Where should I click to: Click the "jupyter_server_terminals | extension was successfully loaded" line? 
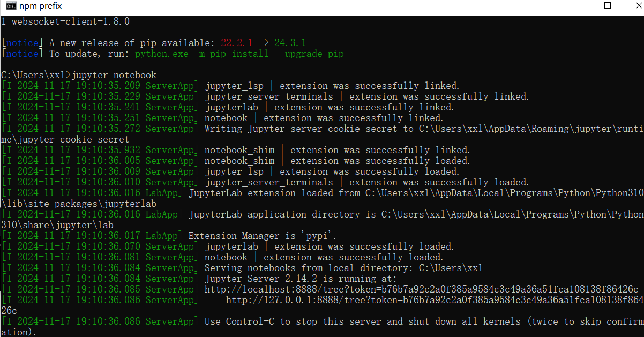click(x=265, y=182)
